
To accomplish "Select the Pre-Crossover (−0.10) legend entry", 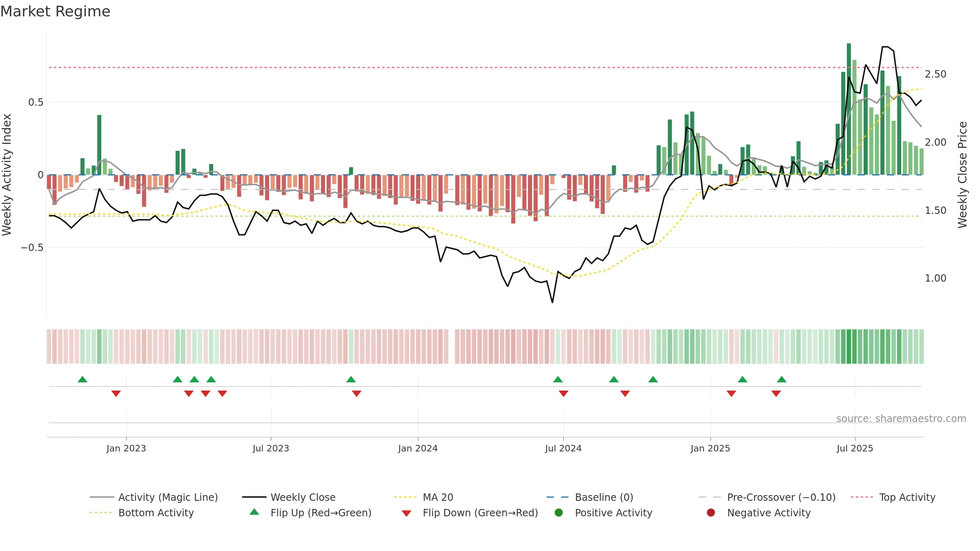I will tap(767, 497).
